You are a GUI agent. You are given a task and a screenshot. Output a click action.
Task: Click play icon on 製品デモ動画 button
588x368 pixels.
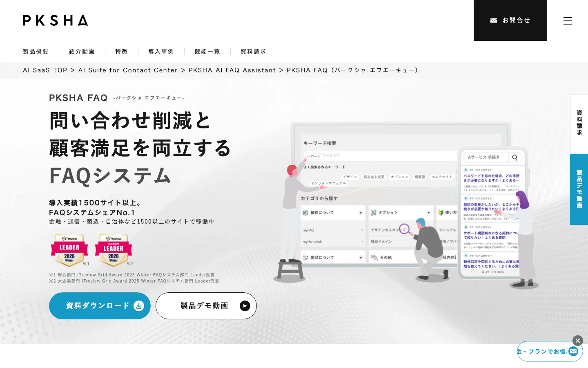coord(245,306)
